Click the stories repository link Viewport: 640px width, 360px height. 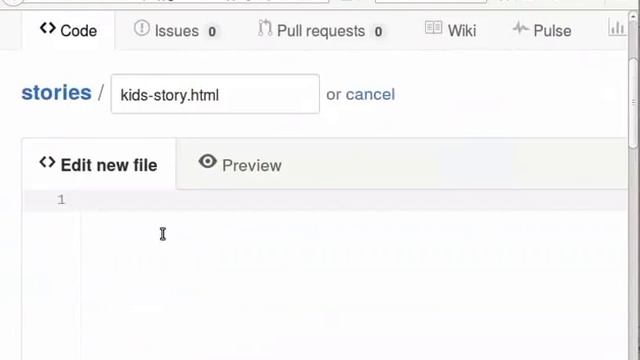(56, 93)
